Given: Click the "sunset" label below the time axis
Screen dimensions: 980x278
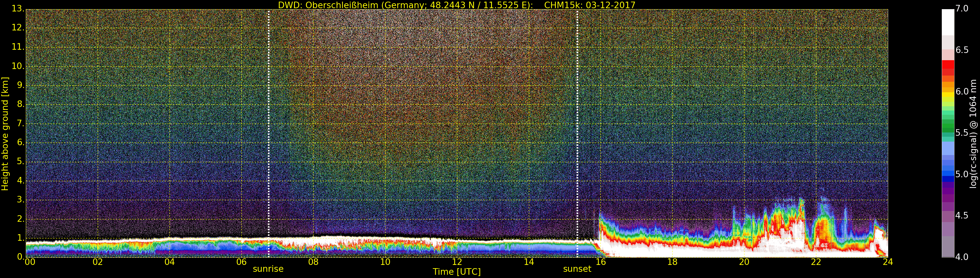Looking at the screenshot, I should coord(577,269).
